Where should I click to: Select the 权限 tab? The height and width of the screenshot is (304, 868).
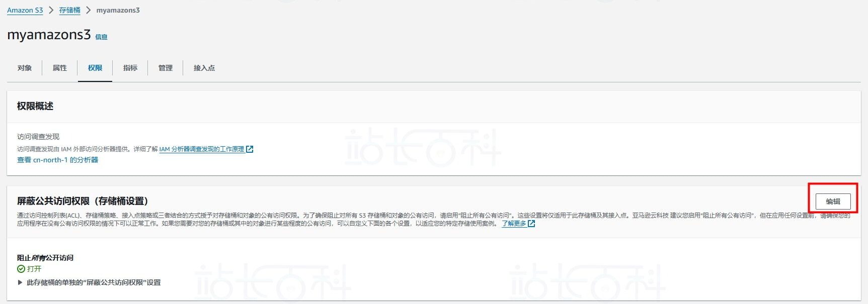click(95, 68)
